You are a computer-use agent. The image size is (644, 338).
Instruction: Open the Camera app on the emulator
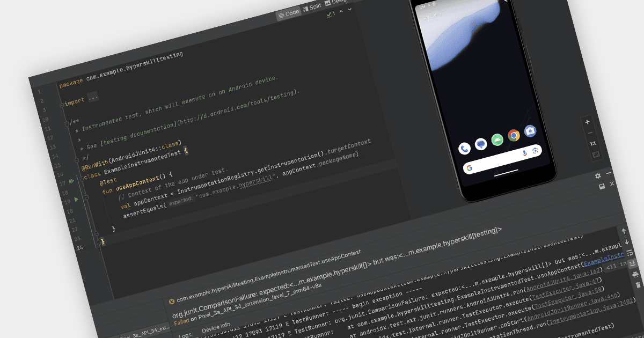click(530, 131)
